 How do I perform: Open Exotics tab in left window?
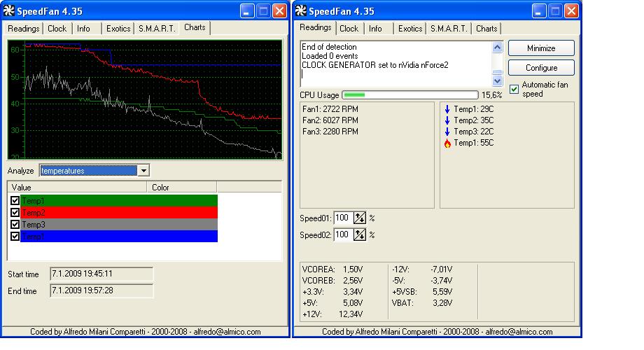click(x=118, y=28)
